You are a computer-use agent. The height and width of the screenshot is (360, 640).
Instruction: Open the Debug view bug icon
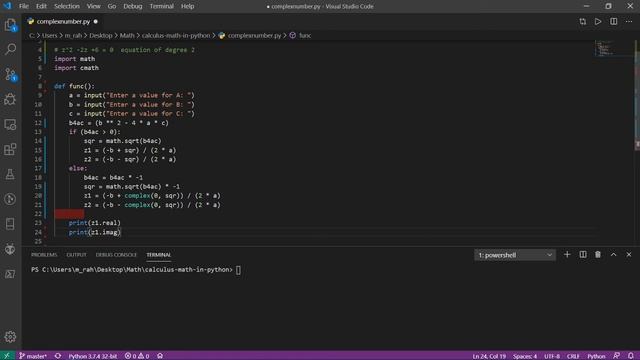tap(10, 99)
